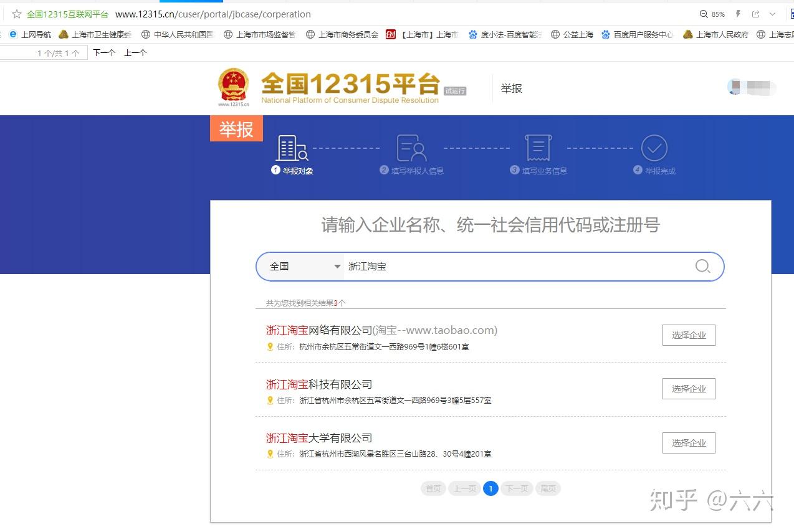Image resolution: width=794 pixels, height=532 pixels.
Task: Click the share icon in the address bar
Action: point(756,14)
